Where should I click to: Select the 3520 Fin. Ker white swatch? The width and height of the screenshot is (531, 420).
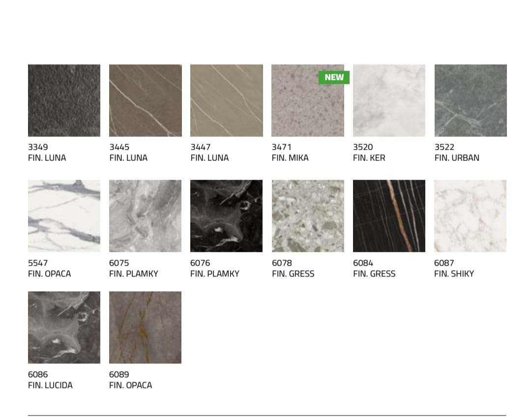pyautogui.click(x=389, y=101)
